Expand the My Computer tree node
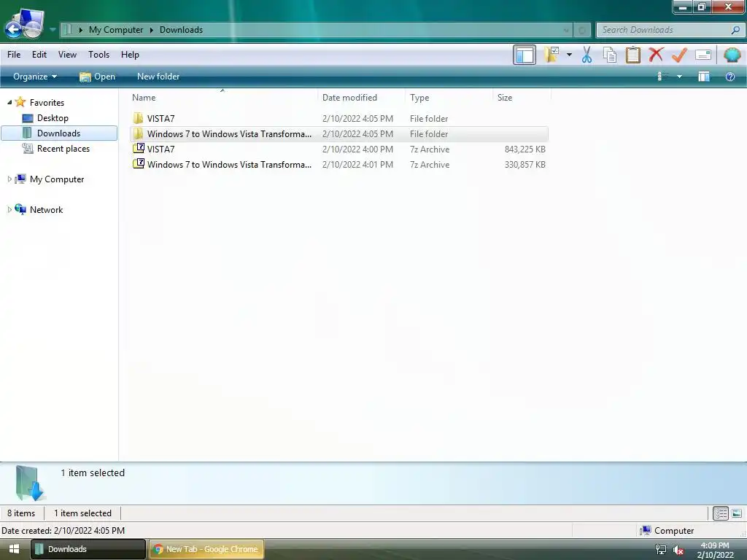Screen dimensions: 747x560 [x=9, y=179]
